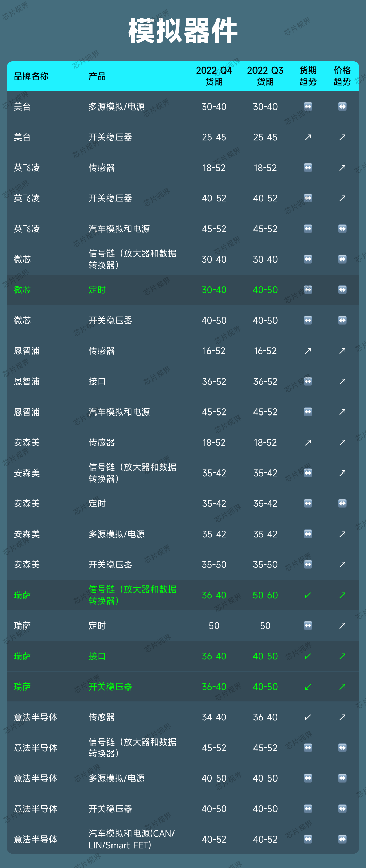366x868 pixels.
Task: Select 价格趋势 flat icon in 安森美 定时 row
Action: click(342, 503)
